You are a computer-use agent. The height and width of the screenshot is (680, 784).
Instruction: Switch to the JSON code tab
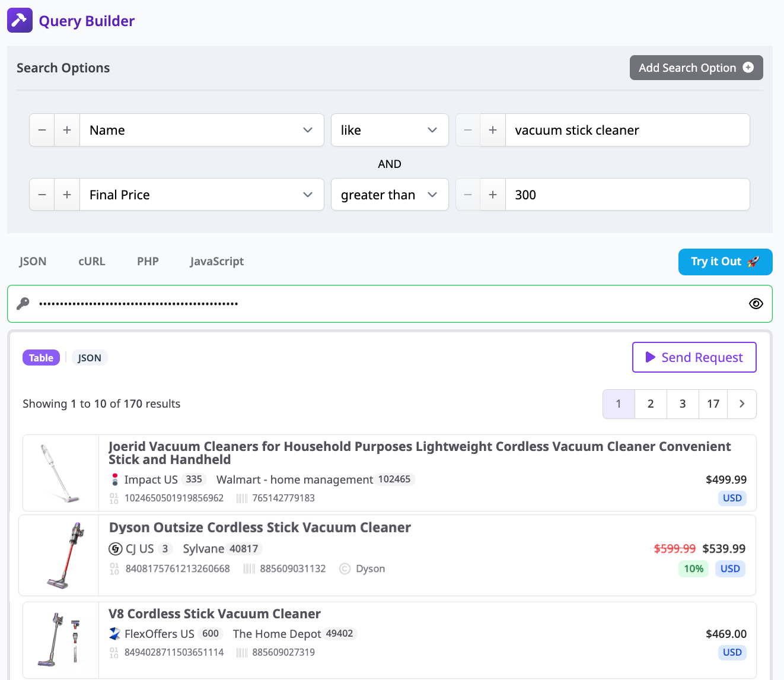tap(33, 261)
